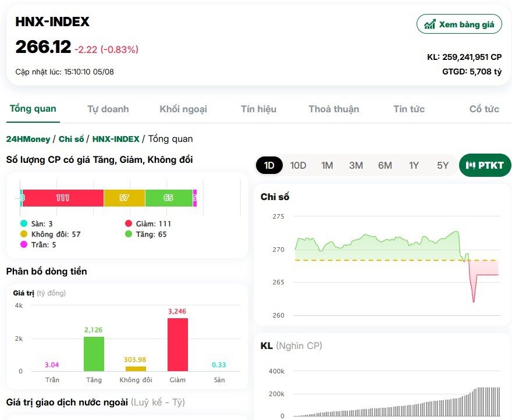Show the 5Y chart period
The height and width of the screenshot is (420, 512).
[443, 165]
